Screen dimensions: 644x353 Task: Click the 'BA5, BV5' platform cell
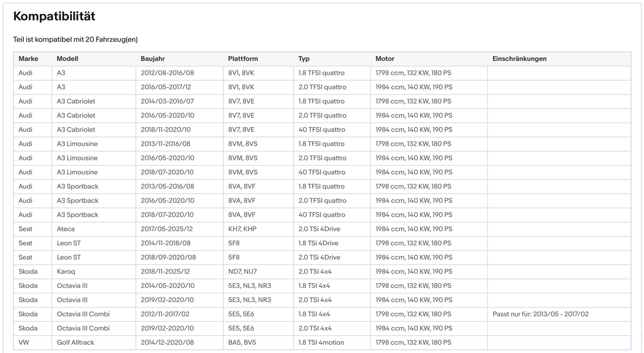[x=242, y=343]
